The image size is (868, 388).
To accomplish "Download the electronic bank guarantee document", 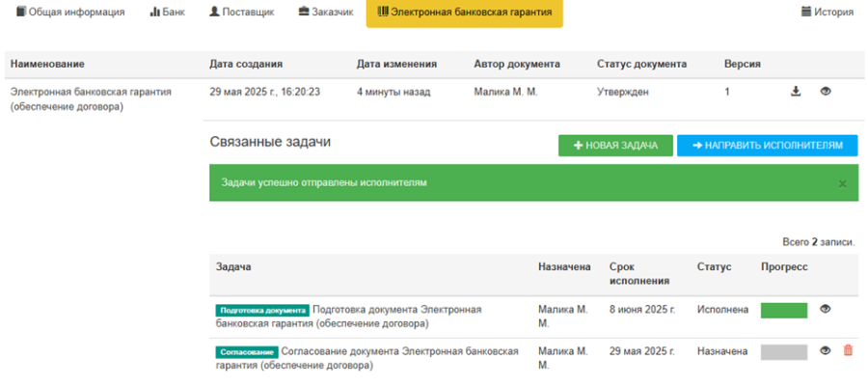I will [796, 92].
